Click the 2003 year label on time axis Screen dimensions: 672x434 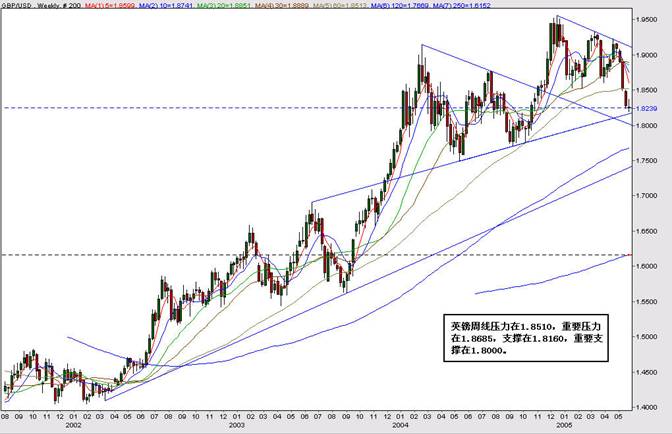[237, 425]
